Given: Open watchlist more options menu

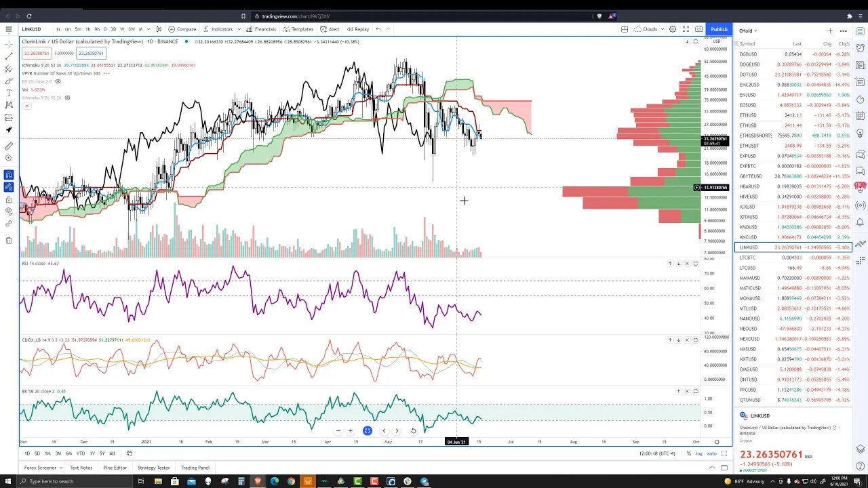Looking at the screenshot, I should [x=843, y=30].
